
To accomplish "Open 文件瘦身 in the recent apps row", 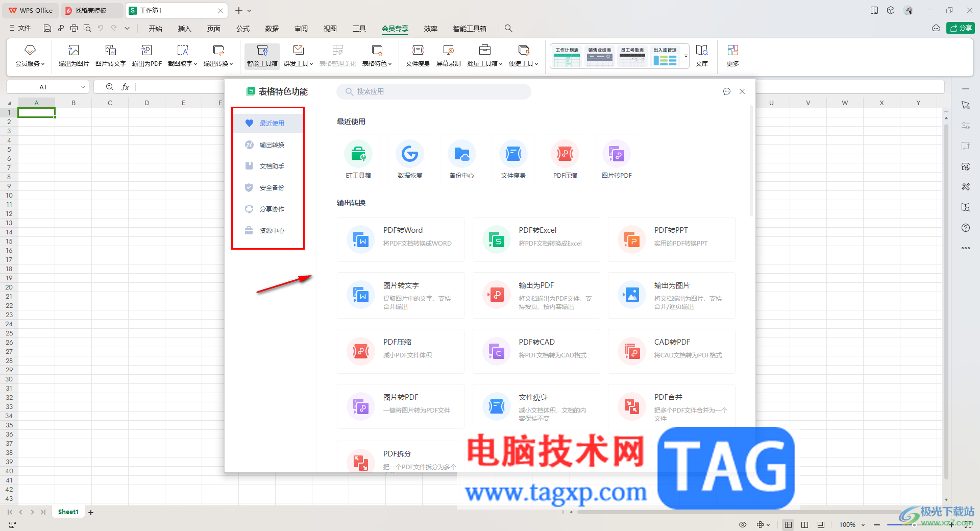I will pyautogui.click(x=513, y=159).
